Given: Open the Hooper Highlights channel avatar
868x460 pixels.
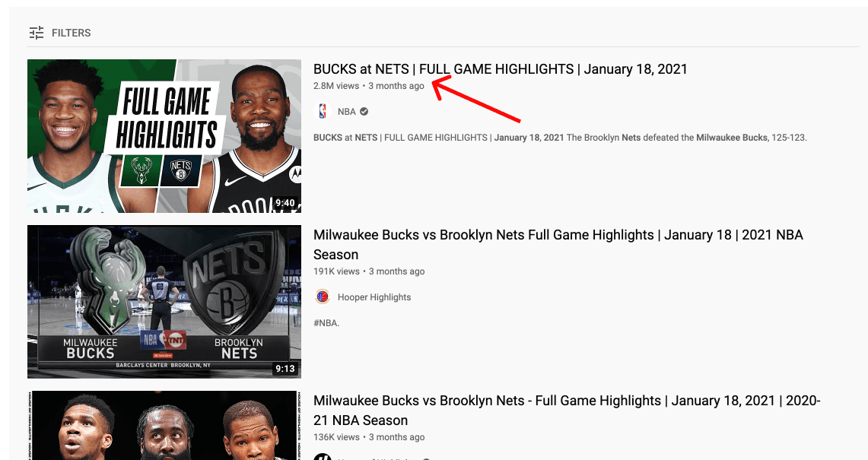Looking at the screenshot, I should [323, 297].
